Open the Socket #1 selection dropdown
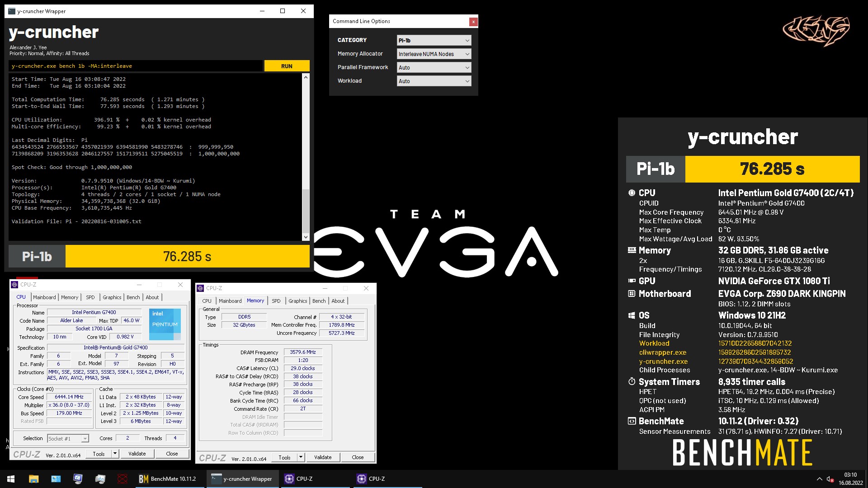Image resolution: width=868 pixels, height=488 pixels. (68, 438)
